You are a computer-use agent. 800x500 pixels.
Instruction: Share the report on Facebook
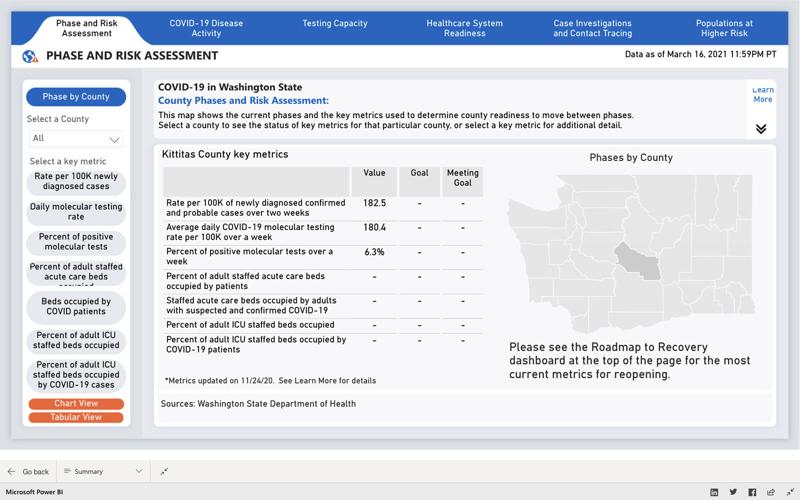pos(752,492)
